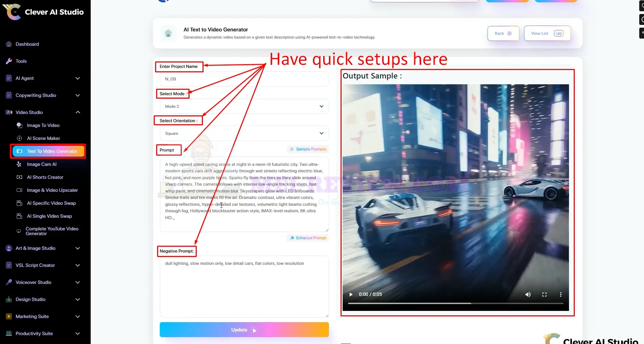Click the home icon beside page title
The image size is (644, 344).
(168, 33)
